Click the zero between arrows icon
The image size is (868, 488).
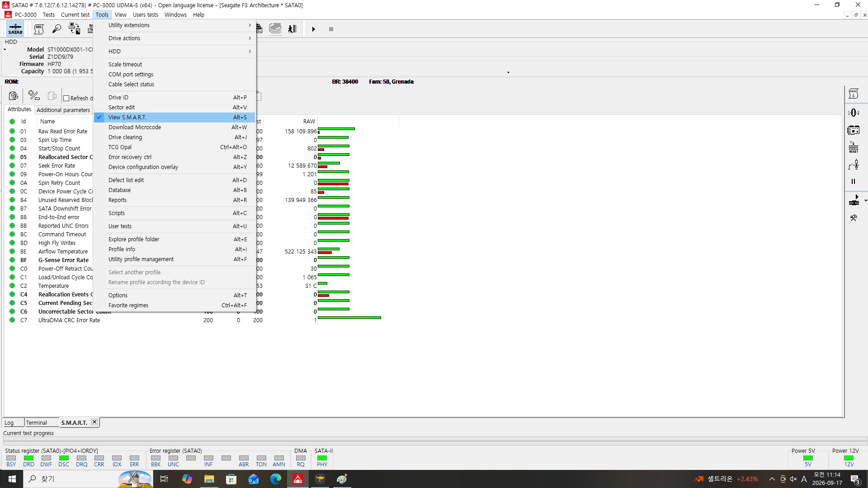[854, 113]
